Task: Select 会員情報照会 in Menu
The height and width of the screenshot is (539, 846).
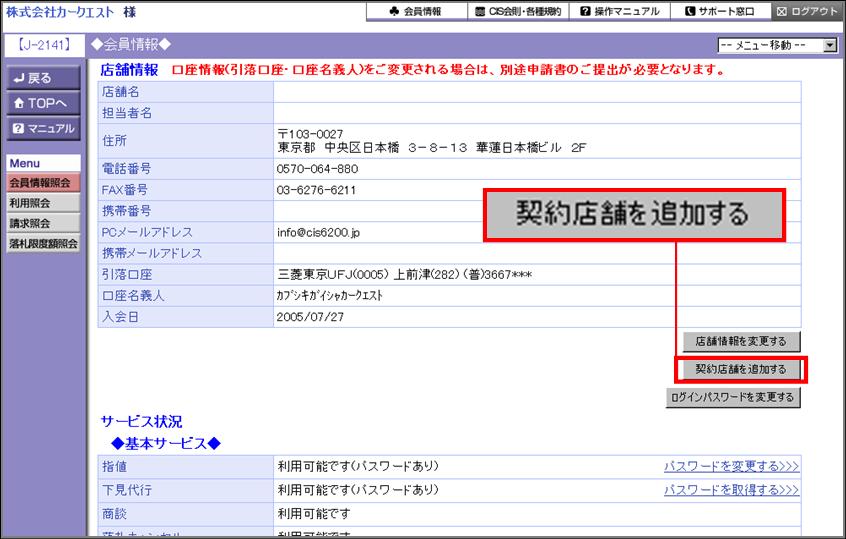Action: point(43,183)
